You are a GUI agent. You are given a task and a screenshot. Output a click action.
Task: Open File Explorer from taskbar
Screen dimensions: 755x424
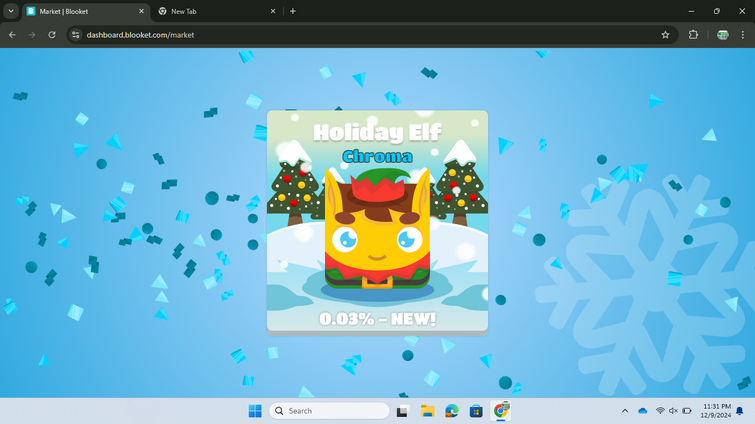(428, 411)
